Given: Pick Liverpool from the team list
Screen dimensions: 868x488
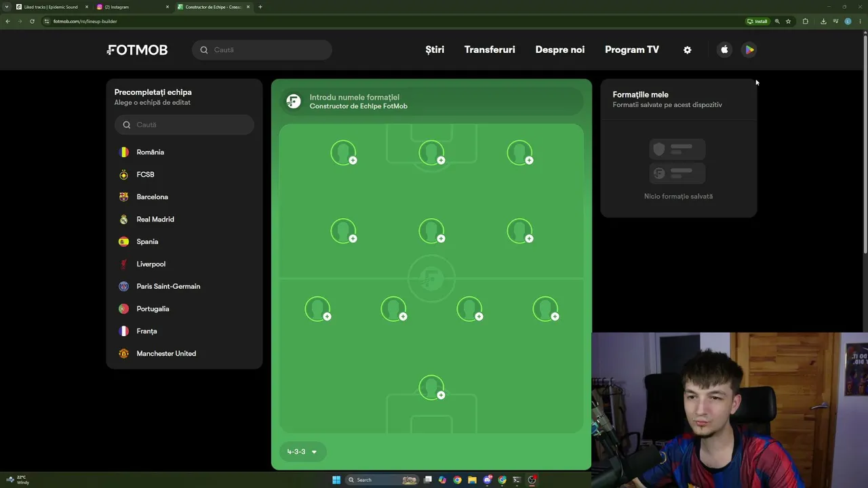Looking at the screenshot, I should click(184, 264).
